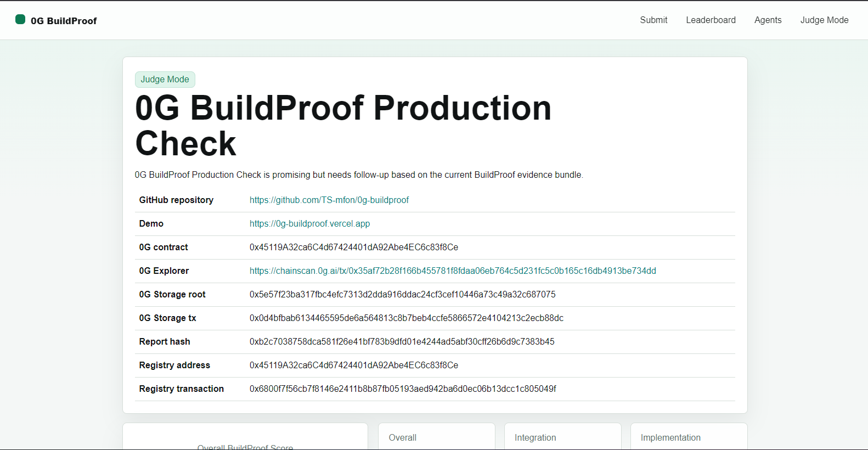
Task: Click the Integration score card
Action: 563,436
